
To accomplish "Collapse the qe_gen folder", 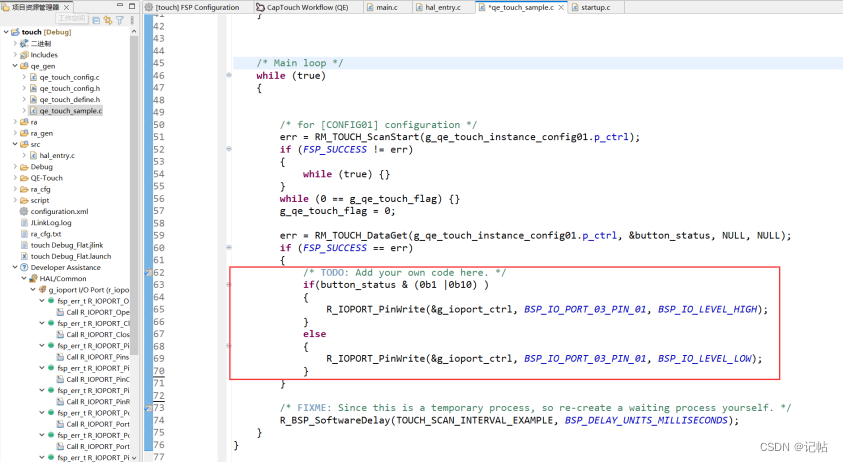I will [x=15, y=66].
